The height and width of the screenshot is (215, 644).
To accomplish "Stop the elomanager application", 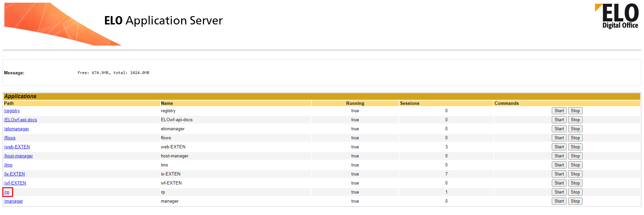I will coord(575,129).
